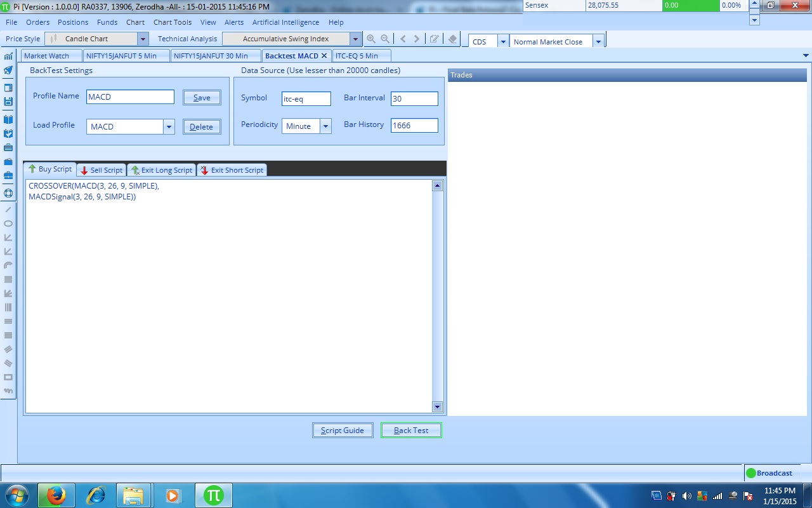The height and width of the screenshot is (508, 812).
Task: Open Internet Explorer from the taskbar
Action: 96,495
